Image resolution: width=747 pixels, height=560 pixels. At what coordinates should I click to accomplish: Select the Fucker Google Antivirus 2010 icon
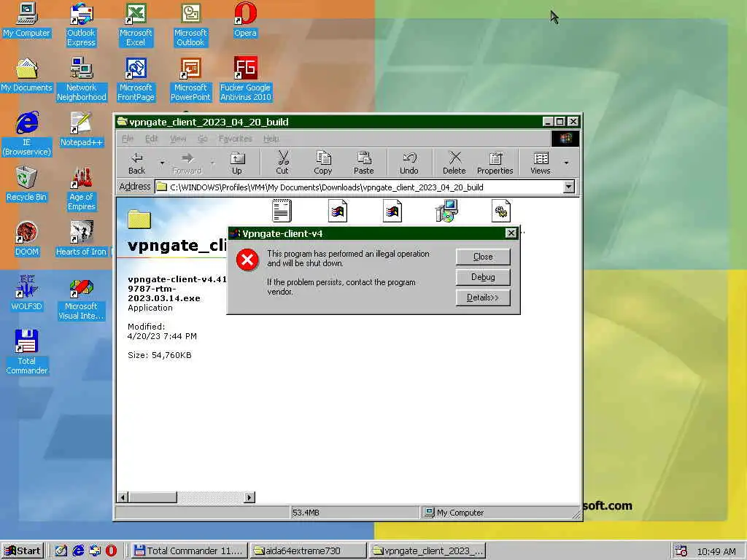[x=245, y=79]
